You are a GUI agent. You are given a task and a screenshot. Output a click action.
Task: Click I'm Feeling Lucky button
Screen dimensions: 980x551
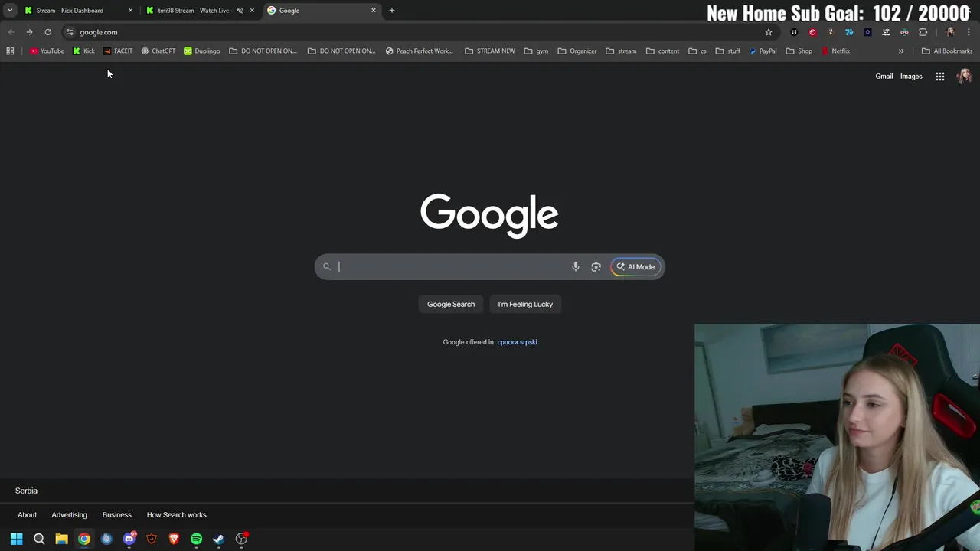525,304
